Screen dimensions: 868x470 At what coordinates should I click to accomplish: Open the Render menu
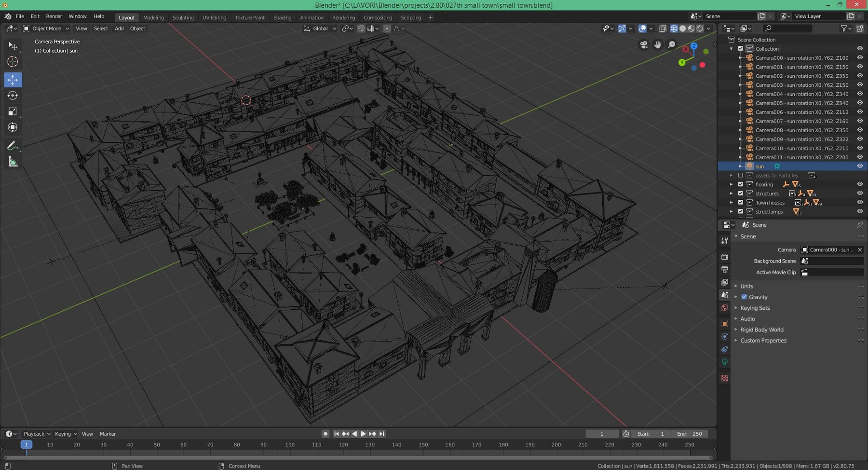(x=54, y=16)
